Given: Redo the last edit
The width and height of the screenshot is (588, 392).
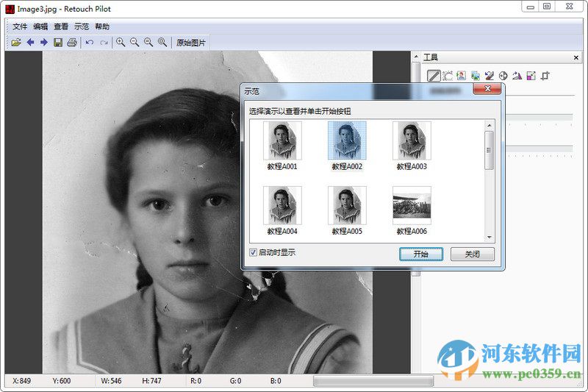Looking at the screenshot, I should coord(104,43).
